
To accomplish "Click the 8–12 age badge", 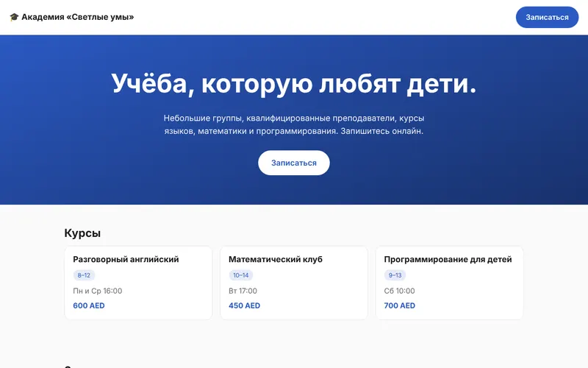I will [x=84, y=275].
